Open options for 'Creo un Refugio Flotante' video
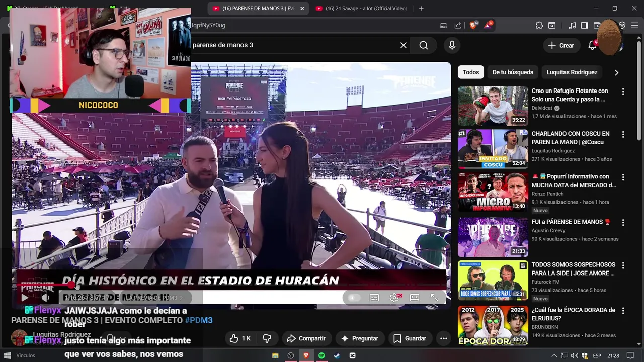 (623, 92)
